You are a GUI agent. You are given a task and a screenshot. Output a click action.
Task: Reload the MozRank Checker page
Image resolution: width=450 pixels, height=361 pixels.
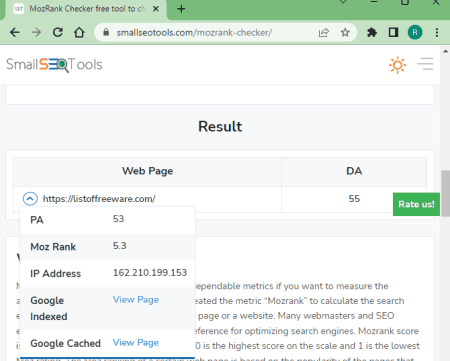click(58, 32)
